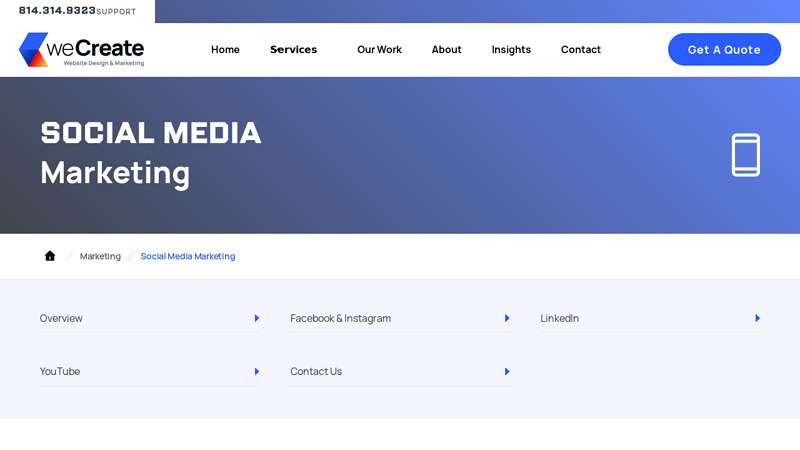Screen dimensions: 800x450
Task: Jump to the LinkedIn section
Action: point(650,318)
